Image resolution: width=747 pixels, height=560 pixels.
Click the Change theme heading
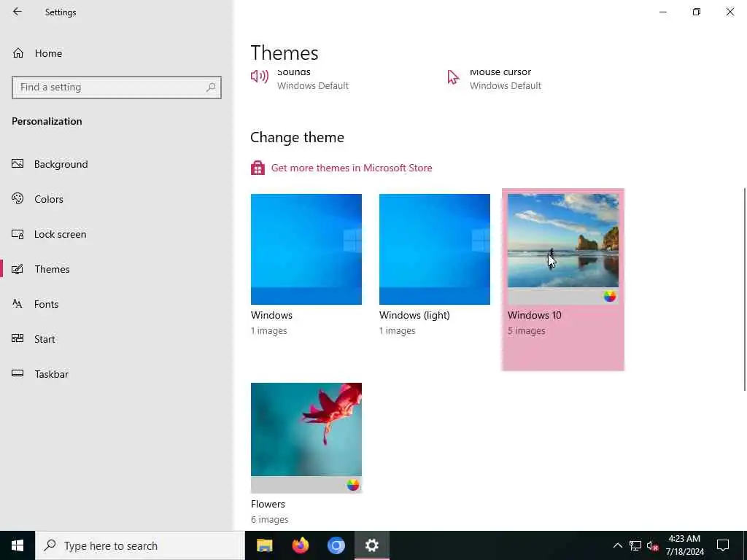click(x=297, y=137)
